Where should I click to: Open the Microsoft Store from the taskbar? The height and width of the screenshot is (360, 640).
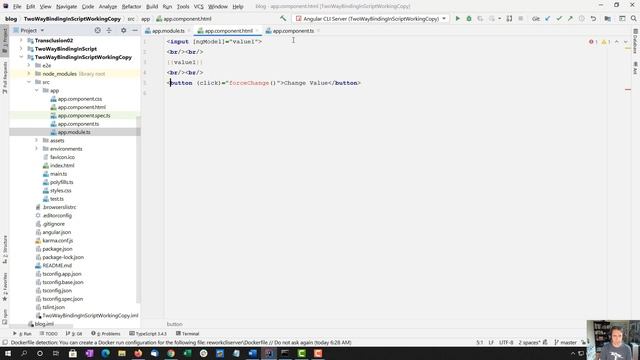click(x=73, y=353)
